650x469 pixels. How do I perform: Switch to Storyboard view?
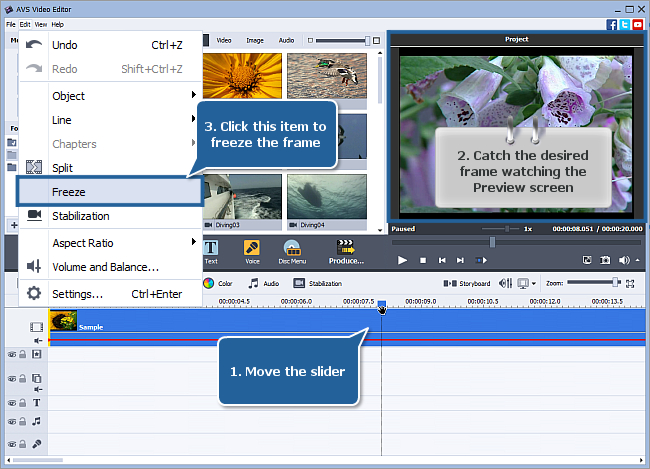point(467,283)
